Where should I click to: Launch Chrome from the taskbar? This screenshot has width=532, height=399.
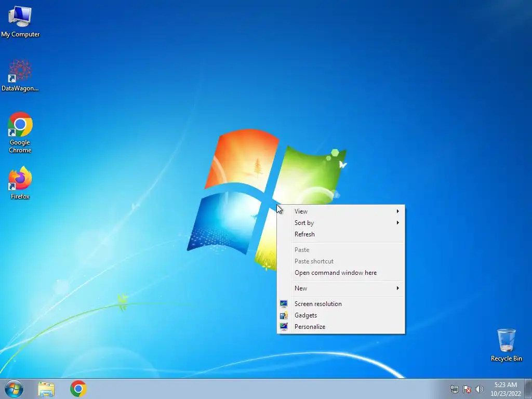pos(78,389)
